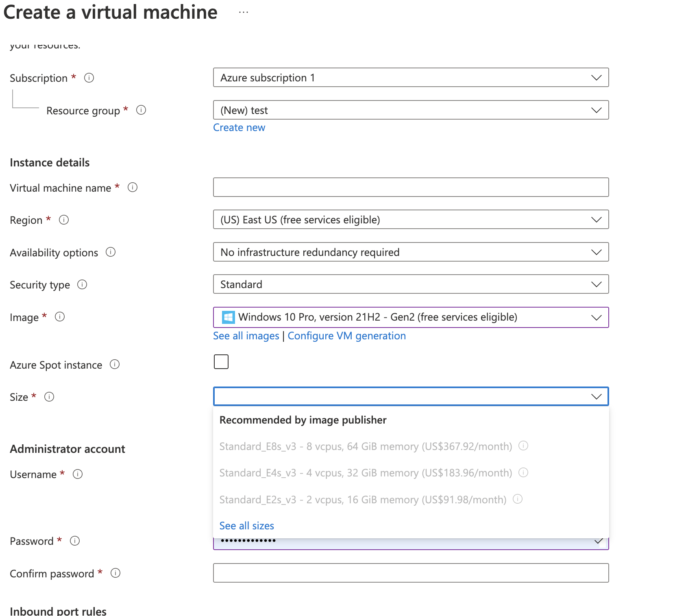This screenshot has width=675, height=616.
Task: Click the Create new resource group link
Action: 239,127
